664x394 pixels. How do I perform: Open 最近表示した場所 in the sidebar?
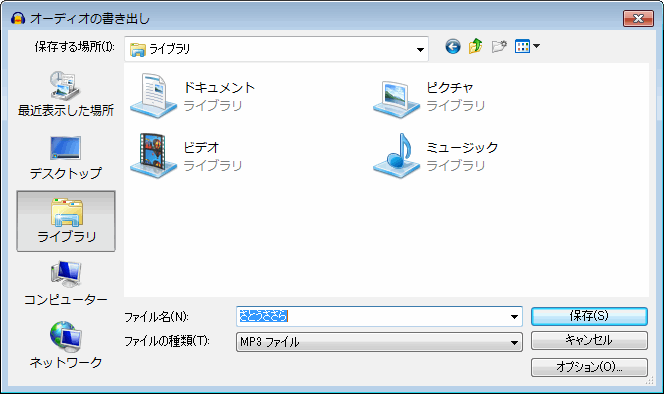[66, 94]
